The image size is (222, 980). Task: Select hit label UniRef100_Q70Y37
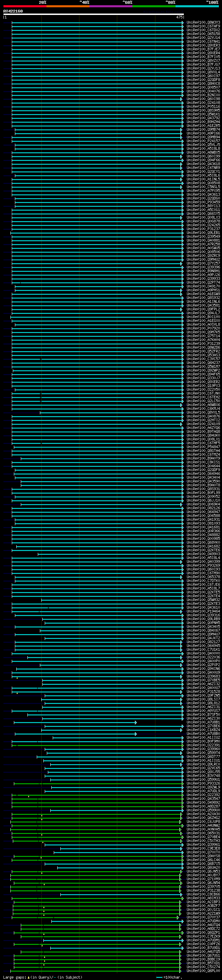[203, 917]
